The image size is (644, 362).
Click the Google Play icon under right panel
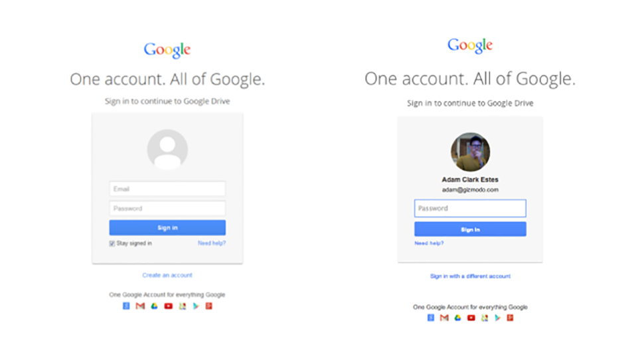coord(497,318)
